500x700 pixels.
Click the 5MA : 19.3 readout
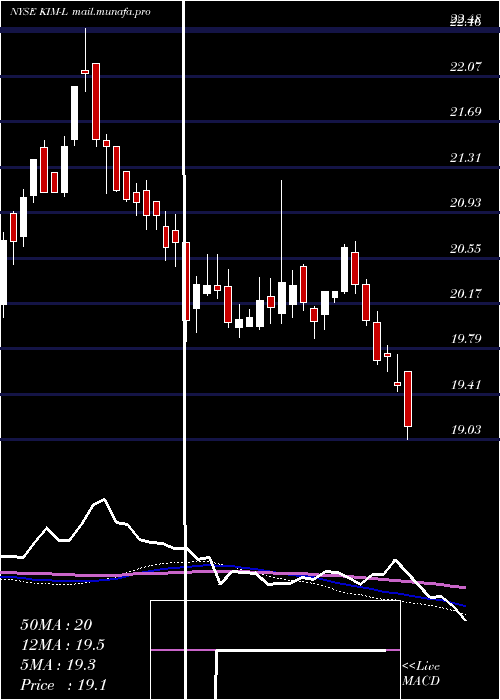58,665
